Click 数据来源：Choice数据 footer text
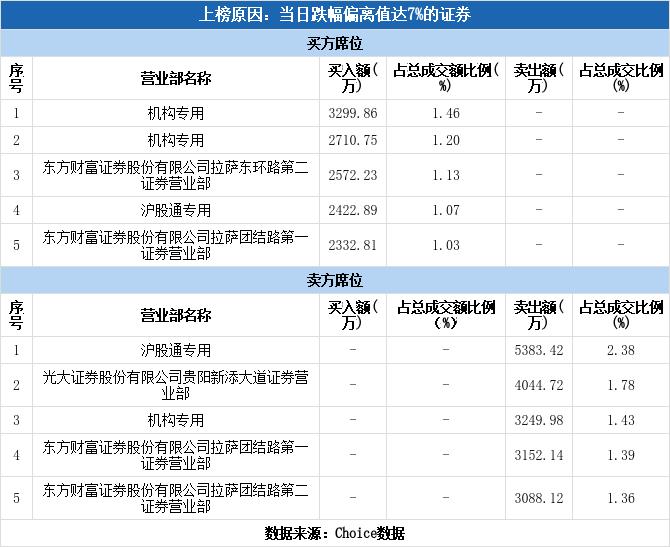 (335, 533)
